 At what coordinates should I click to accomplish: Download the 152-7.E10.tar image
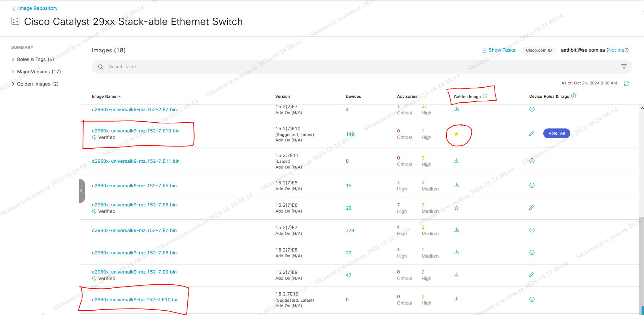click(x=456, y=299)
